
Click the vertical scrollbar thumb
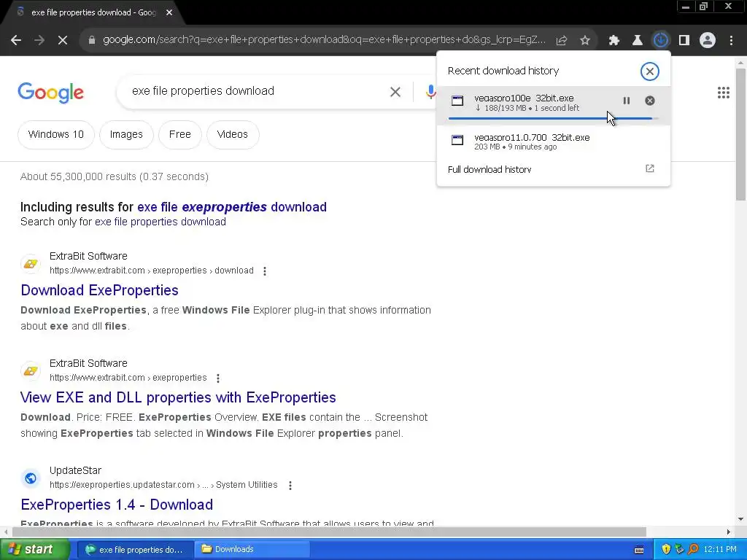(x=740, y=135)
